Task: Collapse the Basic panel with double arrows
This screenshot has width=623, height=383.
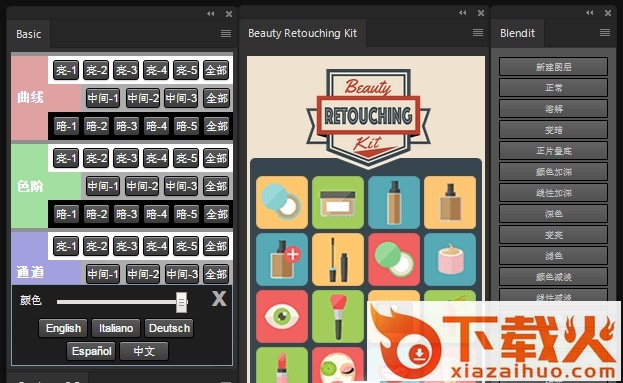Action: 211,14
